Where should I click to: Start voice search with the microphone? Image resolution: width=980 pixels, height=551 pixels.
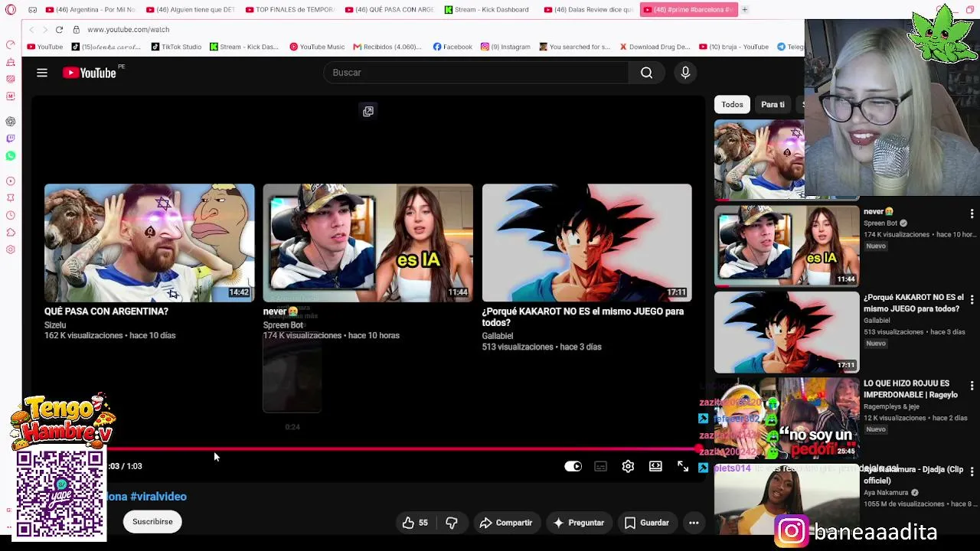pos(685,73)
